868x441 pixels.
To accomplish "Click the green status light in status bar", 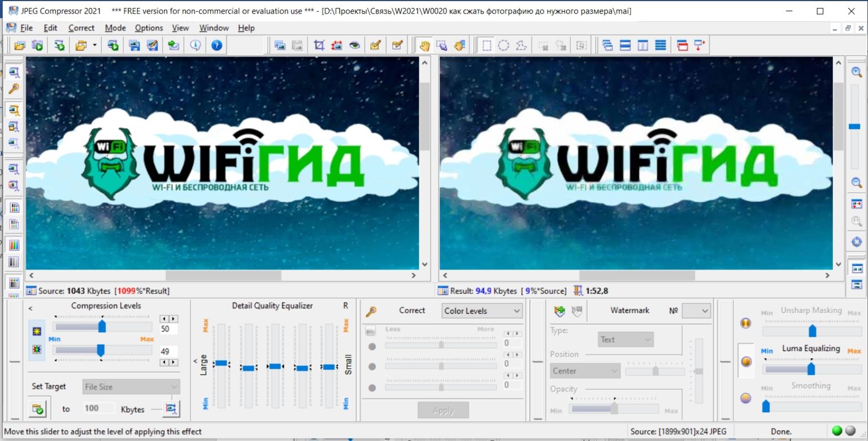I will coord(837,431).
